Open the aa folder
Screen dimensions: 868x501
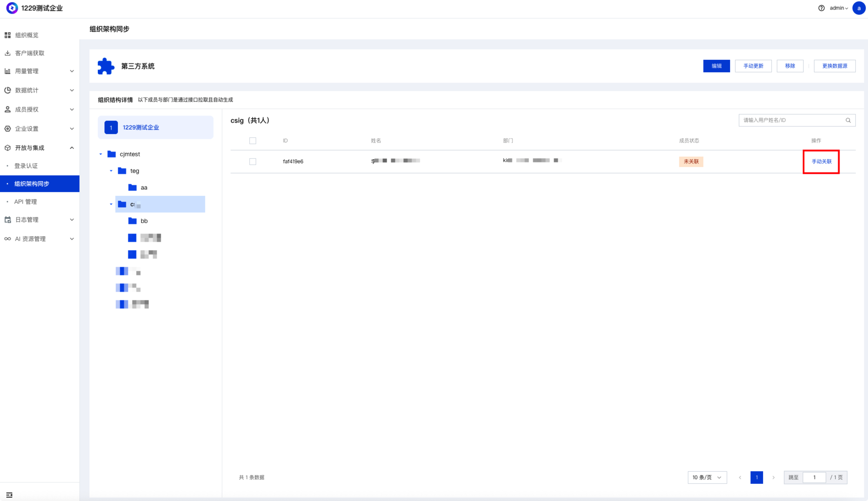point(144,187)
